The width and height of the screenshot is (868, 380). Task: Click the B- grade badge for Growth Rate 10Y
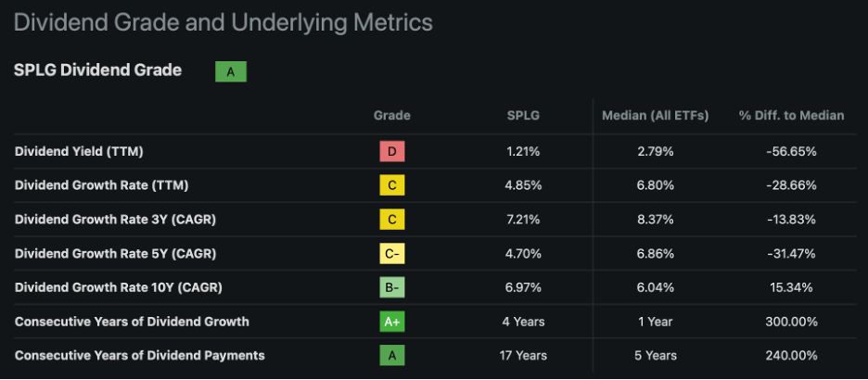point(392,287)
